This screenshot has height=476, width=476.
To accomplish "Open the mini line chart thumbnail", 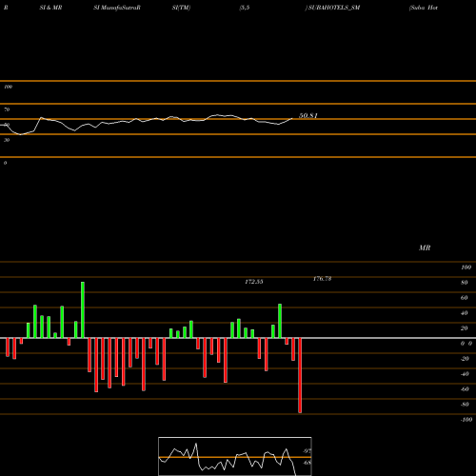I will point(235,456).
